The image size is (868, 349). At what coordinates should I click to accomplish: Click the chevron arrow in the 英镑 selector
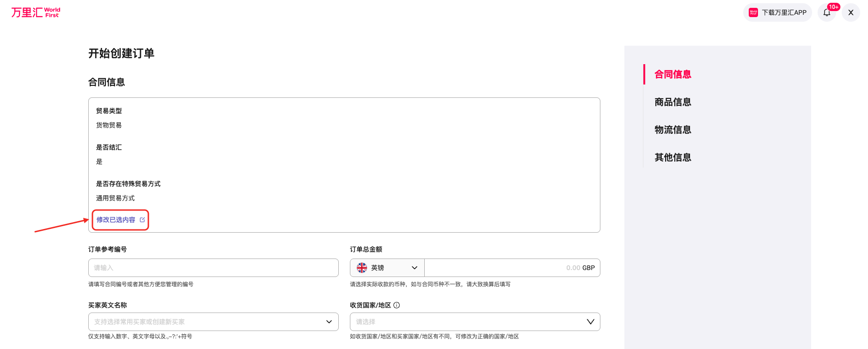coord(415,268)
